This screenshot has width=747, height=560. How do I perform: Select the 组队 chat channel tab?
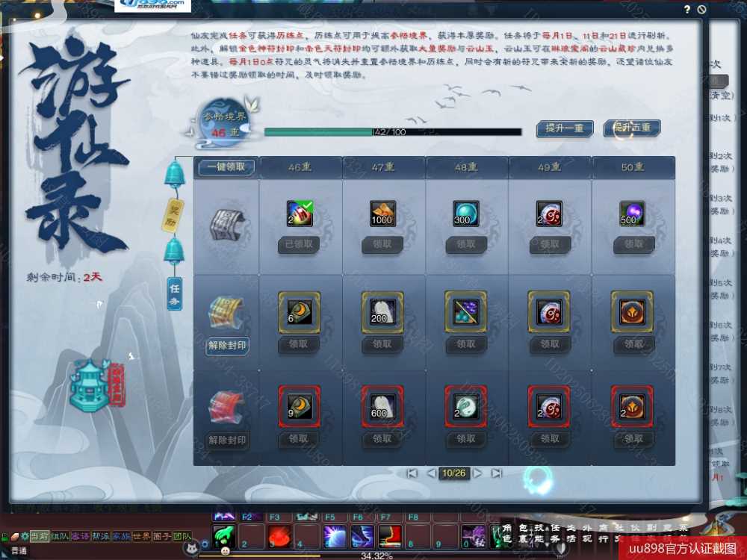click(x=60, y=536)
